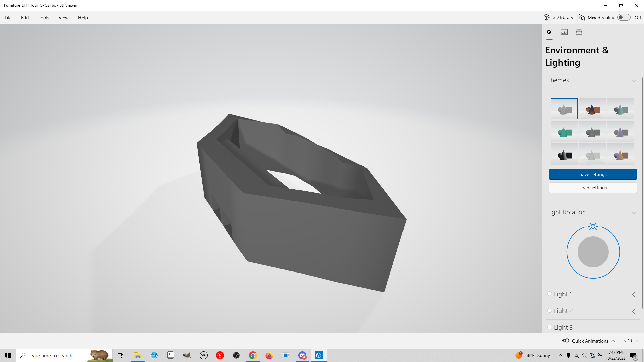Image resolution: width=644 pixels, height=362 pixels.
Task: Select the teal top-right theme thumbnail
Action: tap(621, 109)
